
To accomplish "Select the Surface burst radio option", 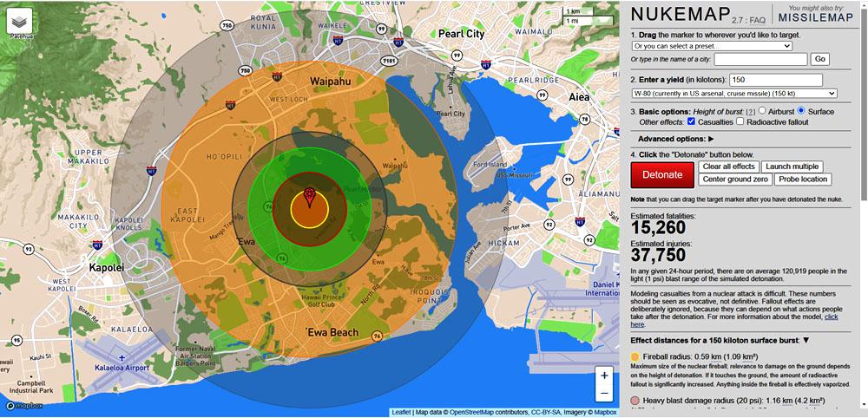I will [x=801, y=111].
